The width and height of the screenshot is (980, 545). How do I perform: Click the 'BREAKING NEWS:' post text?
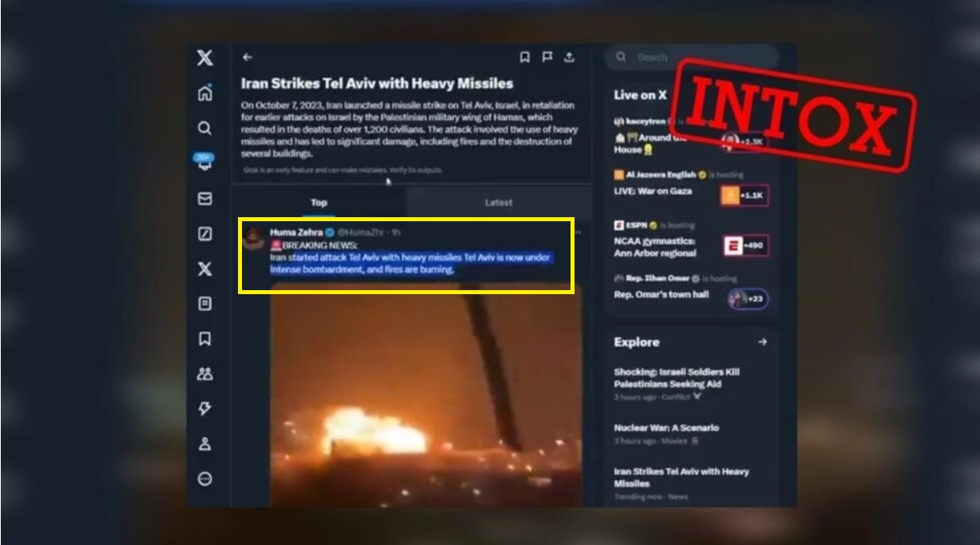315,244
